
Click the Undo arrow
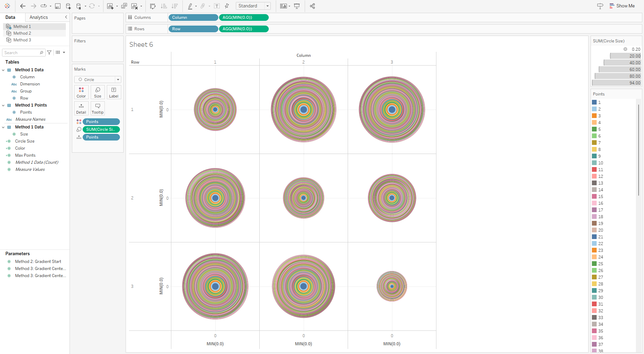pos(23,6)
